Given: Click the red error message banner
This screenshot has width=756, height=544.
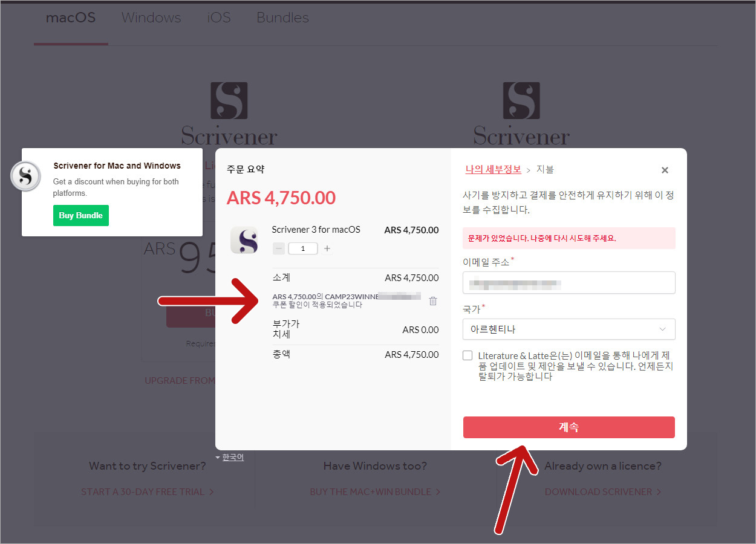Looking at the screenshot, I should (x=569, y=238).
